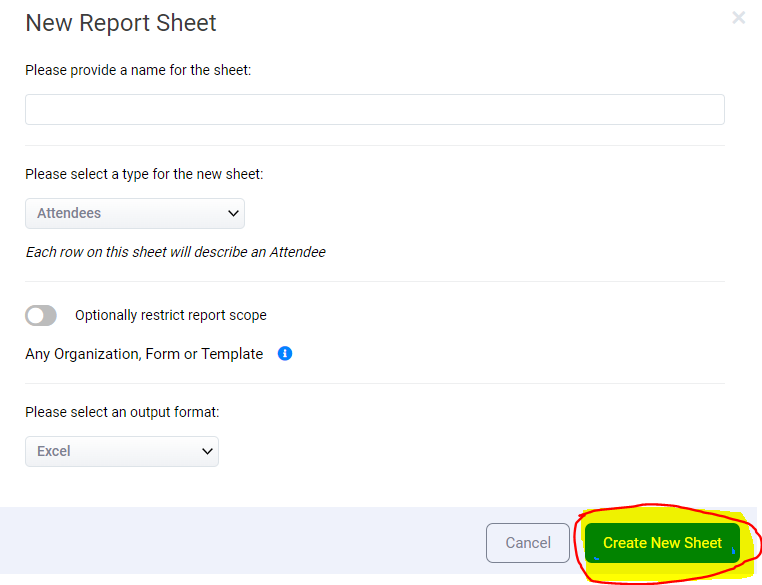Click the italic 'Each row on this sheet' description
Viewport: 762px width, 585px height.
(x=175, y=252)
